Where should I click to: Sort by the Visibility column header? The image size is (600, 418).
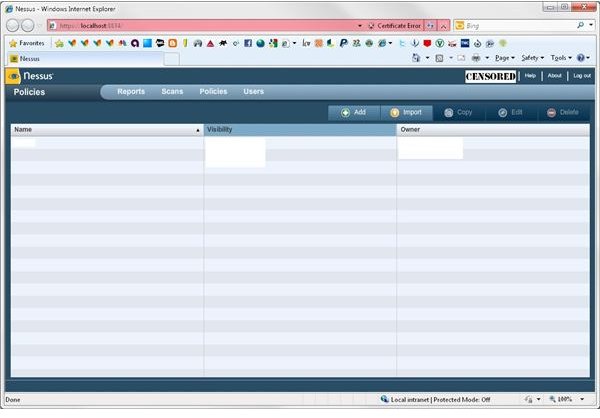[300, 130]
